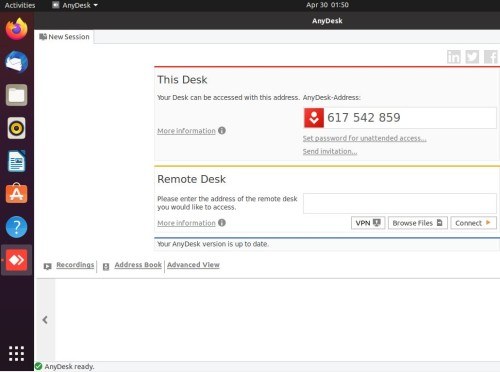Click the Remote Desk heading
The image size is (500, 372).
[191, 179]
